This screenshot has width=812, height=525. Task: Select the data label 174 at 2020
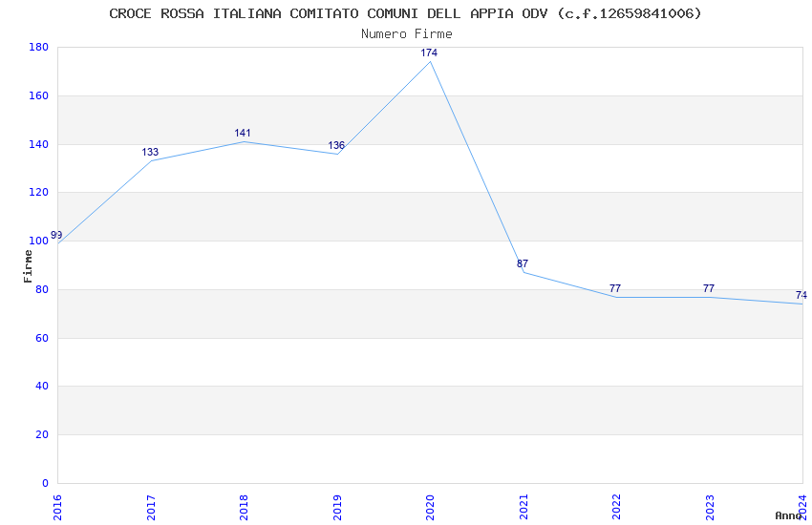(429, 52)
